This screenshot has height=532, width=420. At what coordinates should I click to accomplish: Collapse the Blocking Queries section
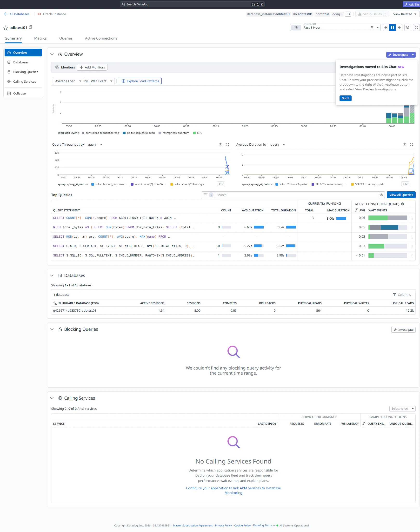click(52, 329)
